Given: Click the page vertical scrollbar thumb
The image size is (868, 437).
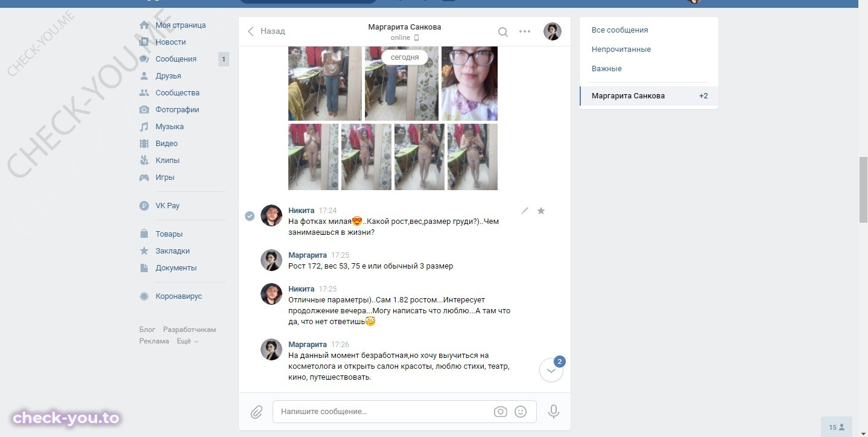Looking at the screenshot, I should pos(863,190).
